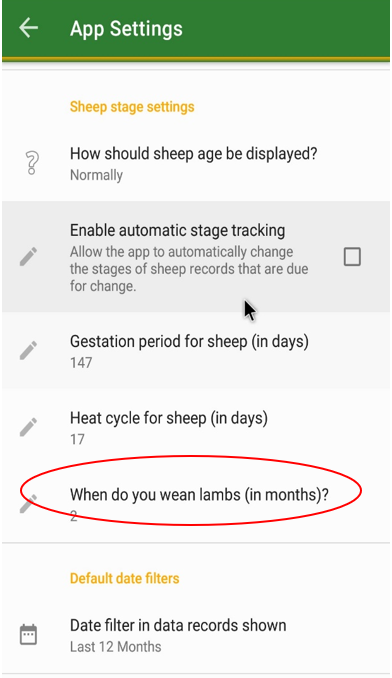Image resolution: width=392 pixels, height=678 pixels.
Task: Click pencil icon beside wean lambs setting
Action: (29, 504)
